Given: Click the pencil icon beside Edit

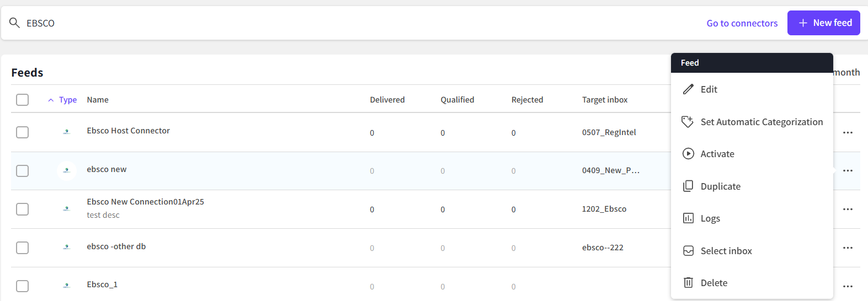Looking at the screenshot, I should pyautogui.click(x=688, y=89).
